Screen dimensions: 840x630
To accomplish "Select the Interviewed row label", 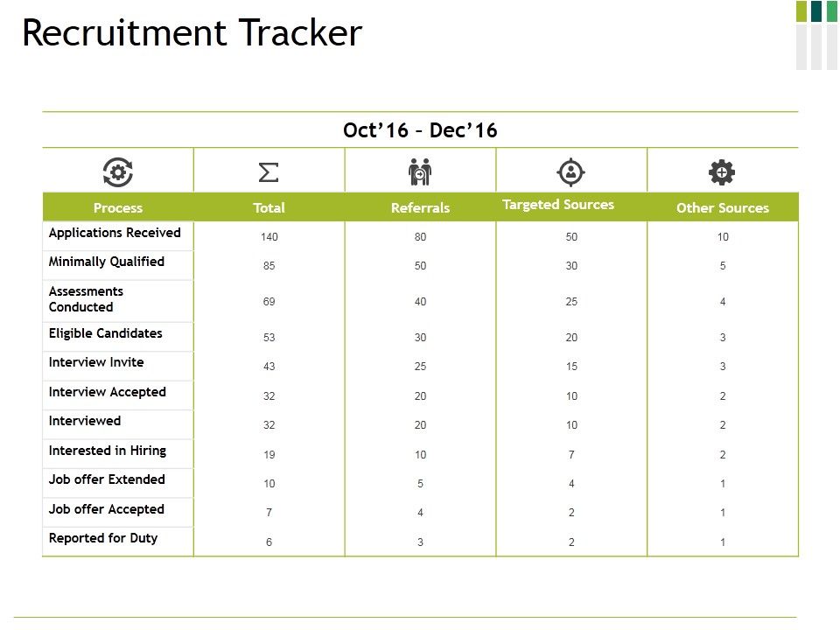I will tap(85, 421).
